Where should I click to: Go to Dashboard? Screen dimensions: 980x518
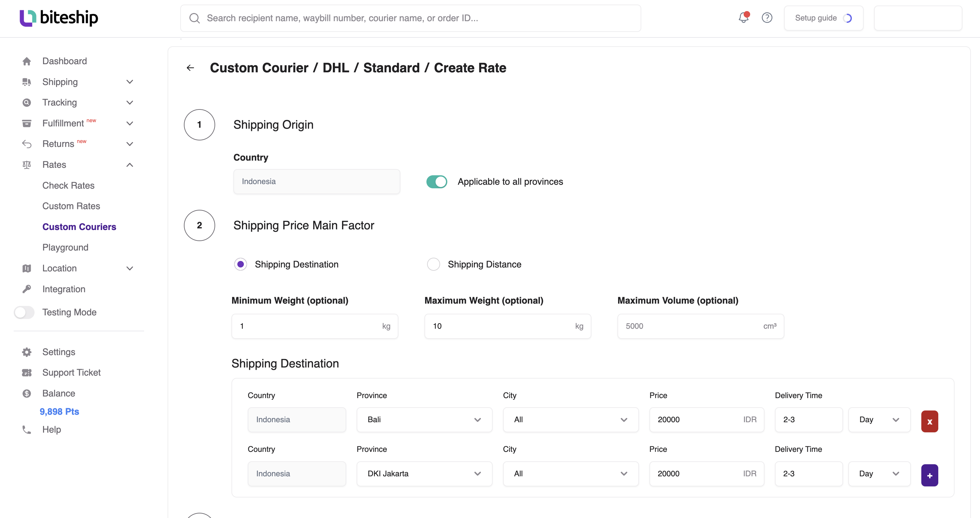(x=65, y=61)
